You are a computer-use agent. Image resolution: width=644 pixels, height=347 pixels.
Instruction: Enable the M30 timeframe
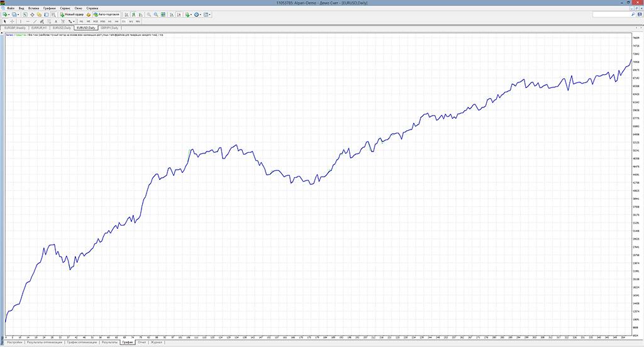103,21
